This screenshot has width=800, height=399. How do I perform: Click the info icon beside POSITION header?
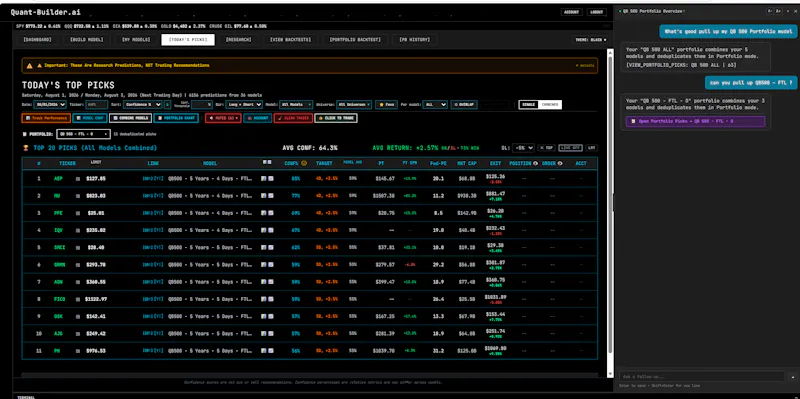[x=535, y=163]
